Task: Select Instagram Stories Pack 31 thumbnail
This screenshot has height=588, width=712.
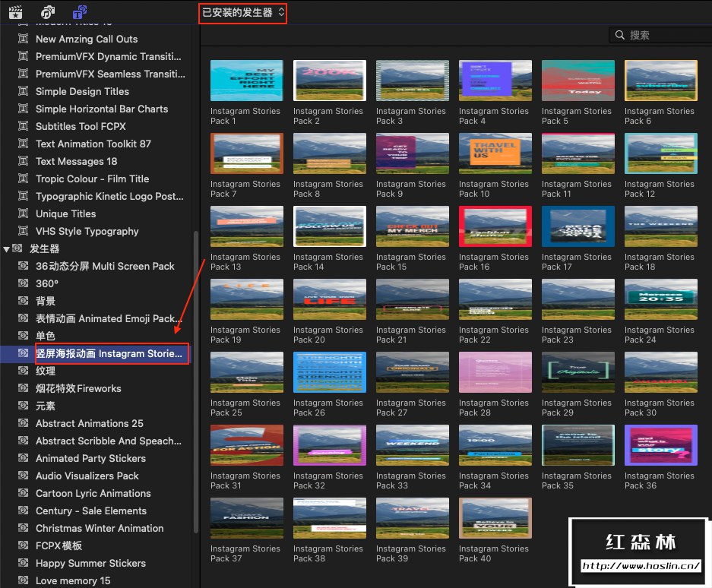Action: click(x=246, y=445)
